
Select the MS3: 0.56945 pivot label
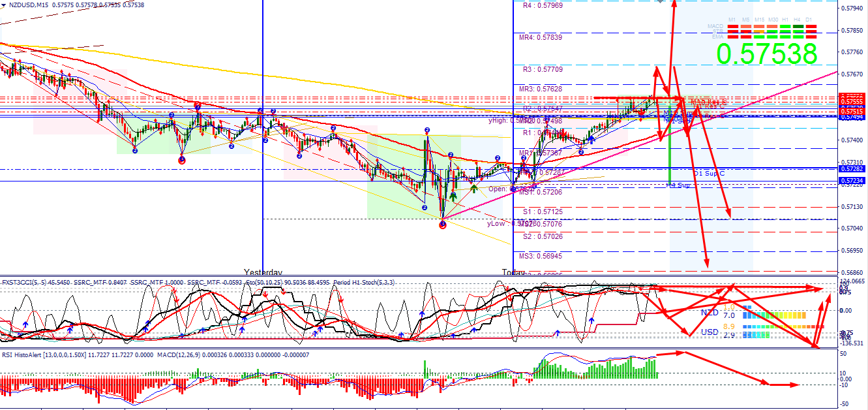pos(540,256)
